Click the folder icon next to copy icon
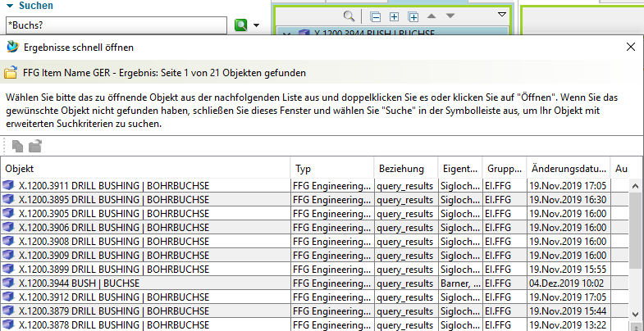 coord(35,147)
